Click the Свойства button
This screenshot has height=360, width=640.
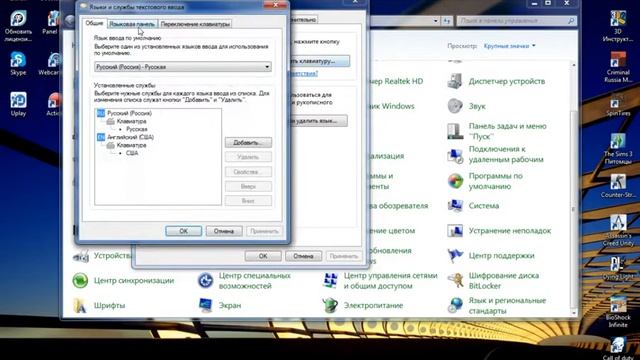point(248,172)
